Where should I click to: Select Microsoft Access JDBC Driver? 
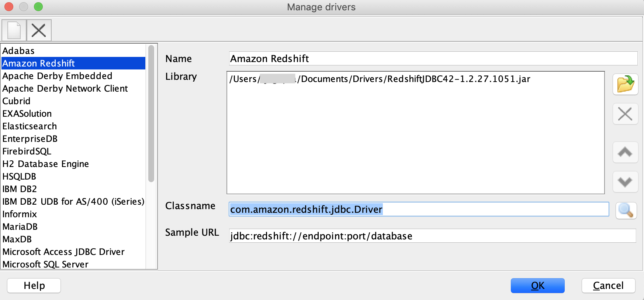73,252
